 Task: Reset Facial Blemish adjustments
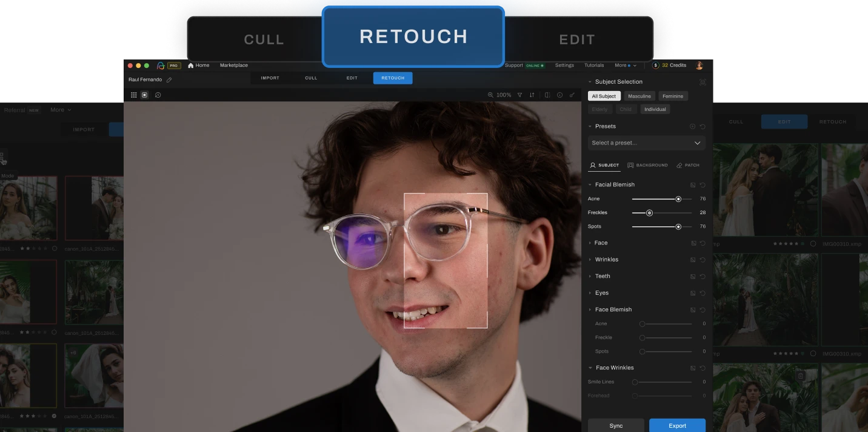[703, 184]
